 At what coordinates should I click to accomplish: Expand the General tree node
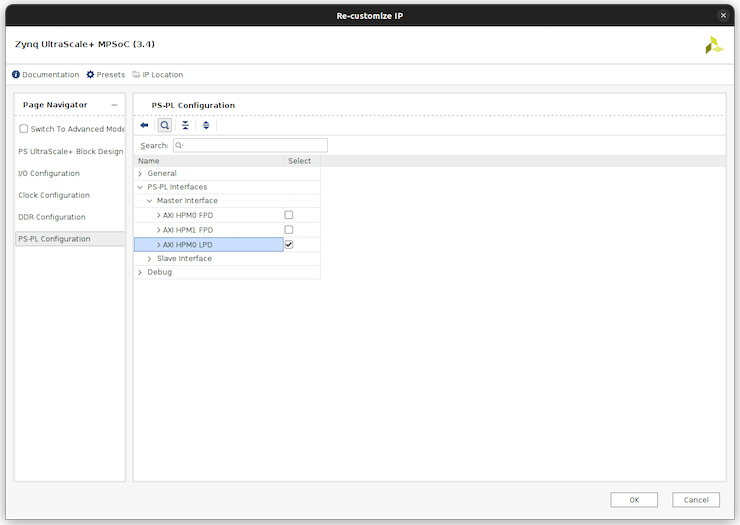[140, 174]
